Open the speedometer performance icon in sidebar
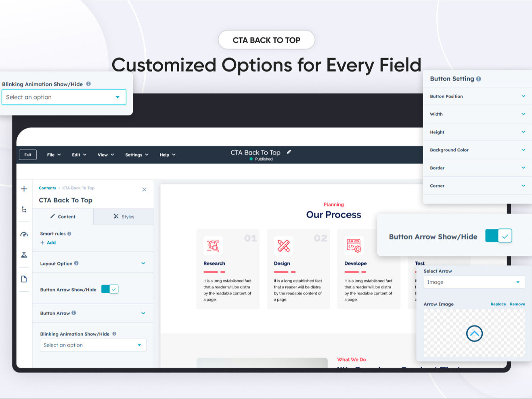 (x=24, y=234)
